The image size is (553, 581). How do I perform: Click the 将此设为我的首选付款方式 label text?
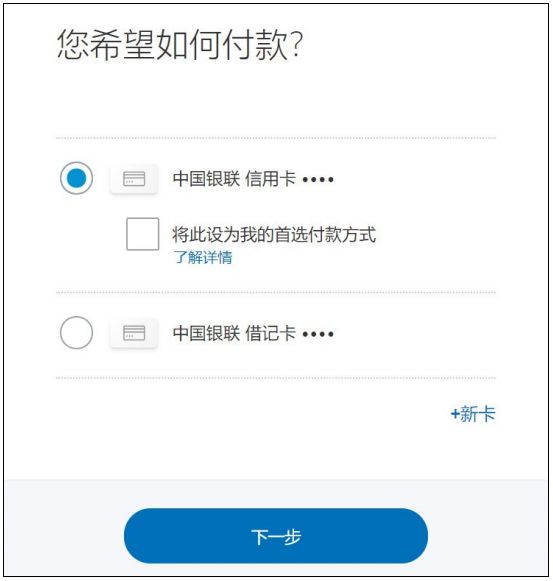click(x=274, y=235)
